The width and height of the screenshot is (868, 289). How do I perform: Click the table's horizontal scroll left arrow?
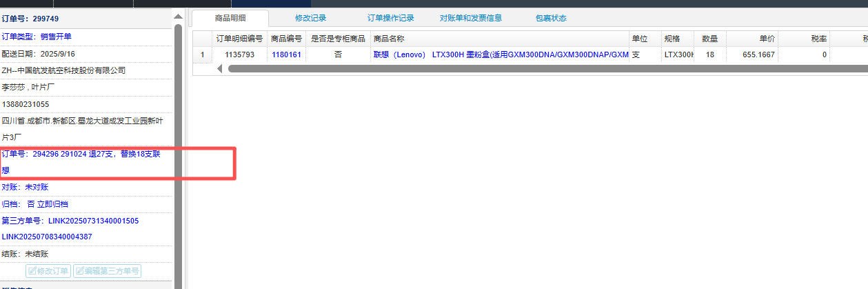click(x=221, y=68)
